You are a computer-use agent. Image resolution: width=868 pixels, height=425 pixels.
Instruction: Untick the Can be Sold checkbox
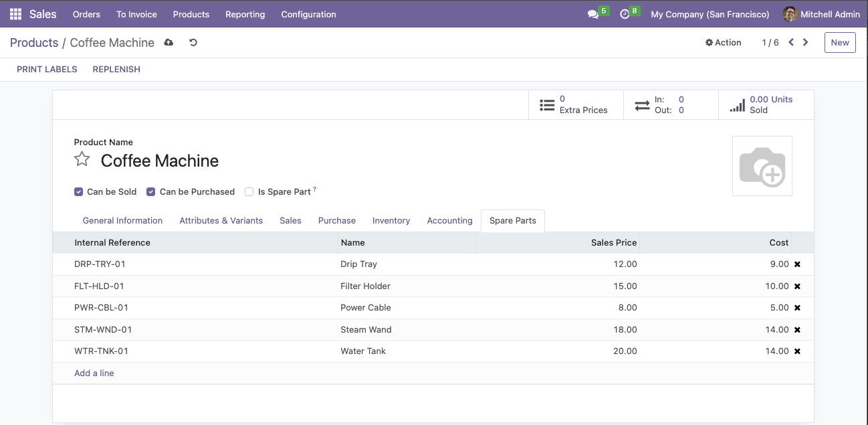click(x=78, y=192)
